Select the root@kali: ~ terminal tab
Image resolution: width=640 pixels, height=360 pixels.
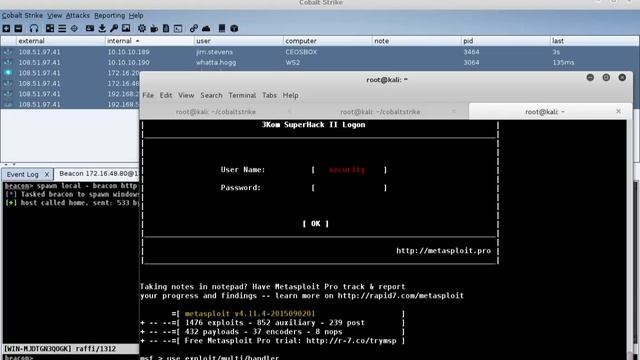(544, 111)
